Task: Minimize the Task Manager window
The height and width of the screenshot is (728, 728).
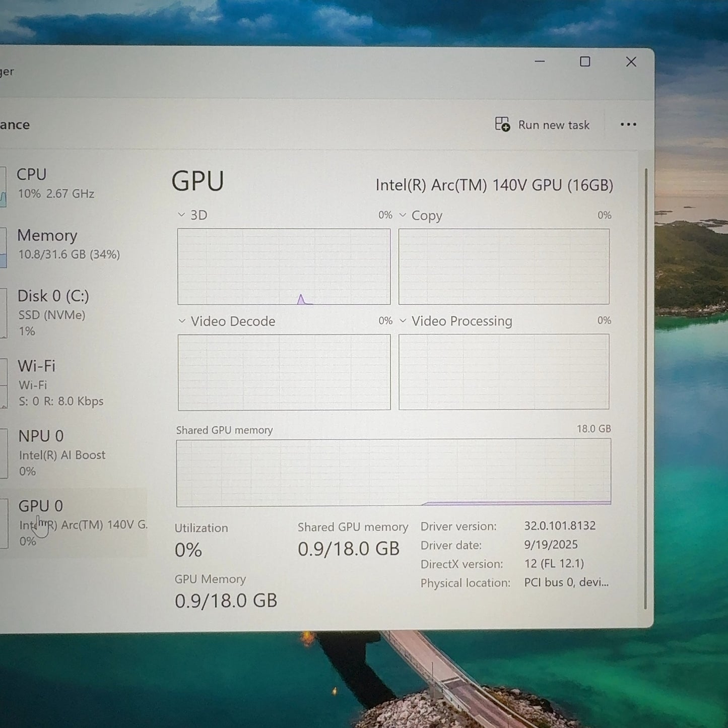Action: pos(540,62)
